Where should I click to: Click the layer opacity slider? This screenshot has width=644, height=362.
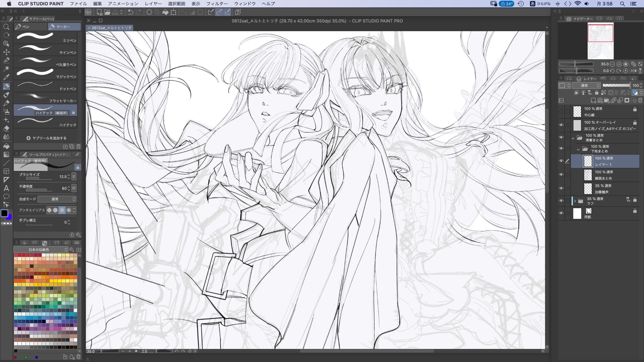[616, 85]
